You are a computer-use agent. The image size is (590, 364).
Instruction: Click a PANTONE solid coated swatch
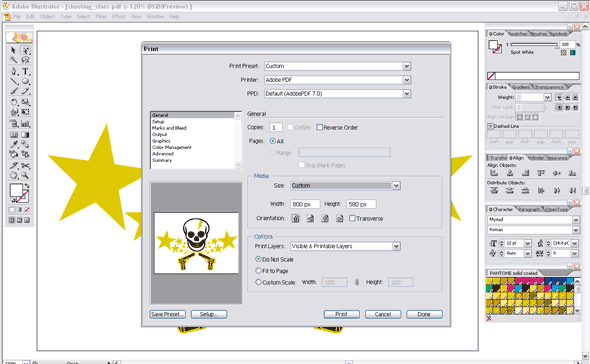point(529,295)
